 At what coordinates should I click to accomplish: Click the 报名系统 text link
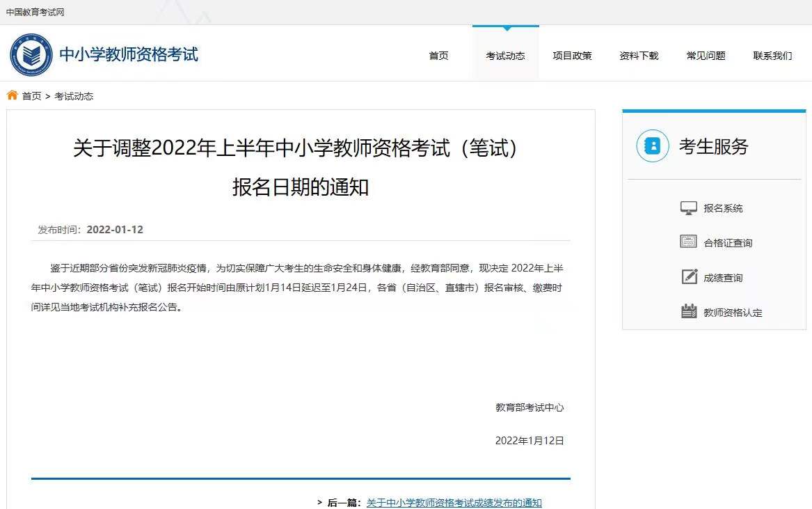pos(724,207)
